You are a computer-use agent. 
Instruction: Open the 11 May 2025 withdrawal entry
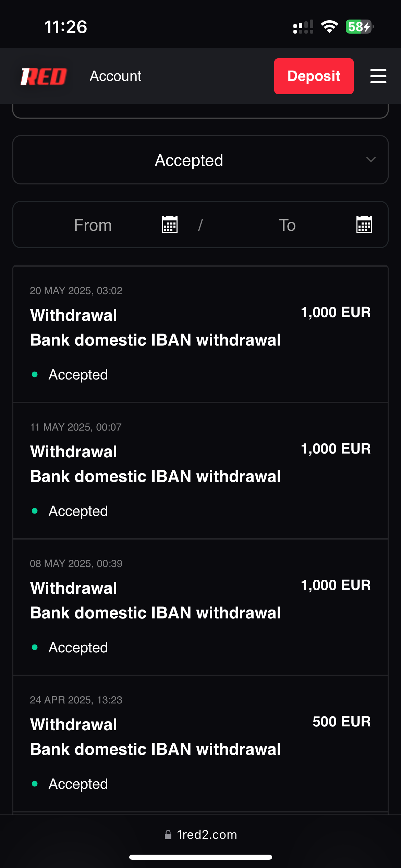(x=200, y=471)
